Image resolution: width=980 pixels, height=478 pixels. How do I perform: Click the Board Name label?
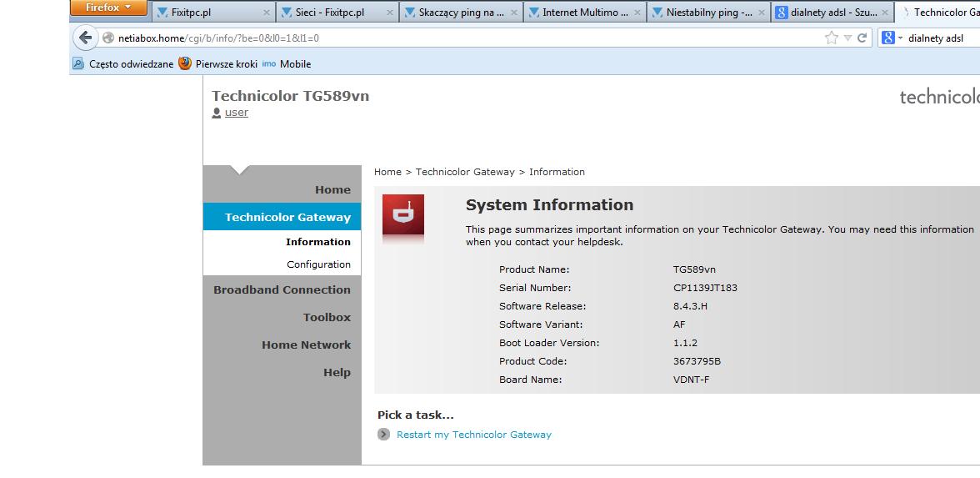(x=531, y=380)
